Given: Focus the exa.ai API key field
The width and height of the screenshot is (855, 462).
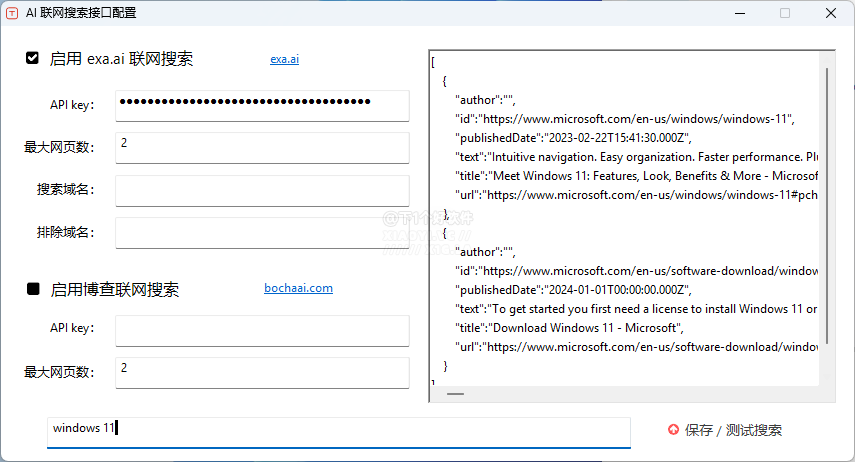Looking at the screenshot, I should [x=262, y=106].
